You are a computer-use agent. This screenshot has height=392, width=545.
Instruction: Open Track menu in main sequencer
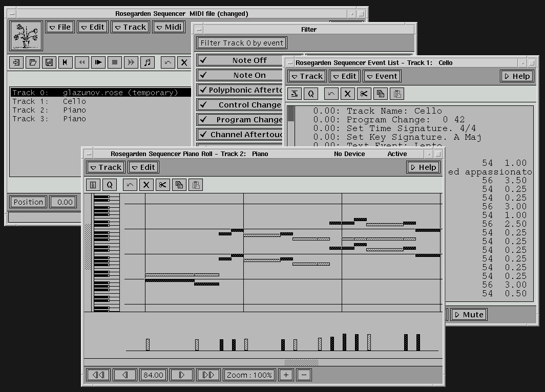[x=130, y=27]
